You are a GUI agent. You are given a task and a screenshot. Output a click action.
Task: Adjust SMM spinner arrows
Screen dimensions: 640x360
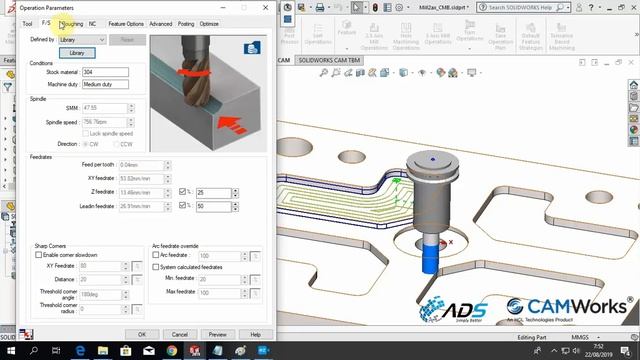131,108
